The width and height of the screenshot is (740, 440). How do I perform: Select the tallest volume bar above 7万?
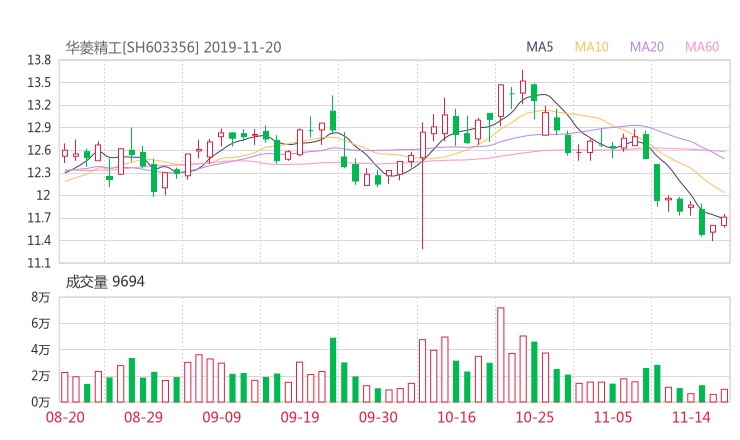point(501,355)
